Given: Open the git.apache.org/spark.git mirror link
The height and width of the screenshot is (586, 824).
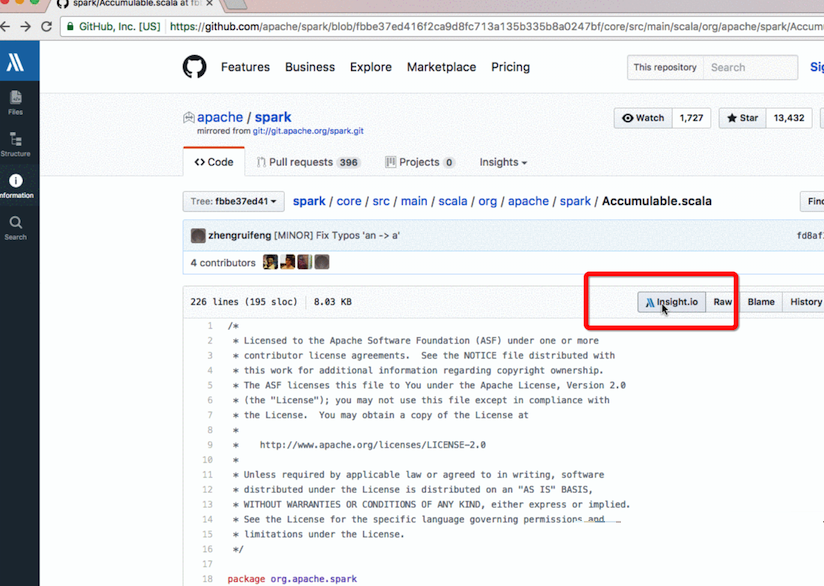Looking at the screenshot, I should click(308, 131).
